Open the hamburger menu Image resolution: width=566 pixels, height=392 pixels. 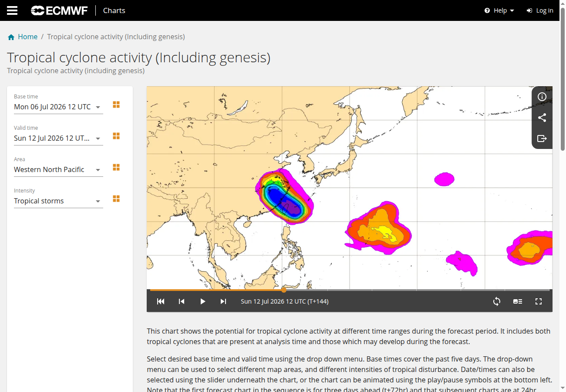click(x=12, y=10)
